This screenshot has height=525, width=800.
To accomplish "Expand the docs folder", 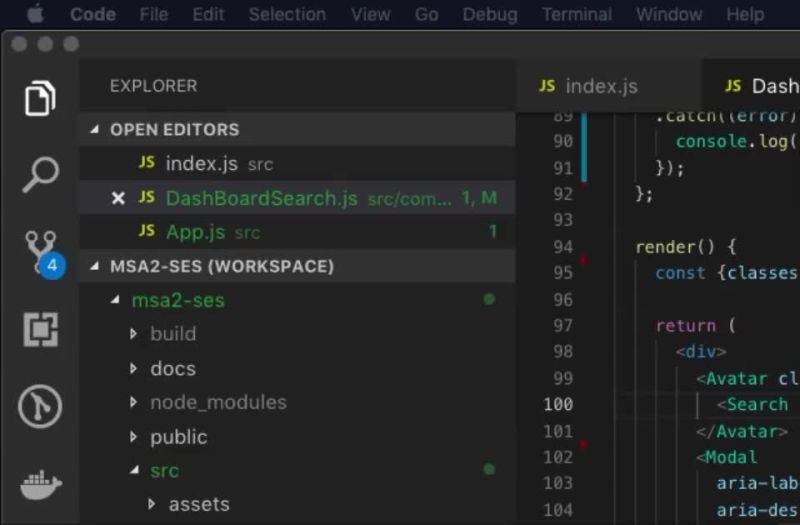I will click(133, 368).
